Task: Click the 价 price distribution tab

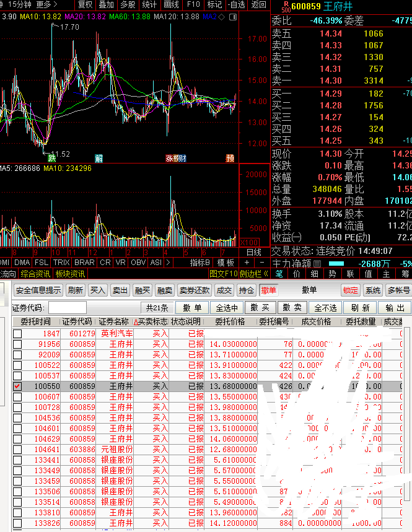Action: [x=297, y=274]
